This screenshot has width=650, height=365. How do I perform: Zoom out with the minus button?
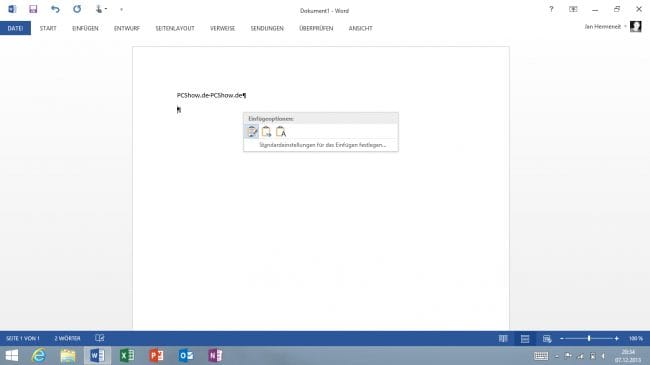pos(562,339)
